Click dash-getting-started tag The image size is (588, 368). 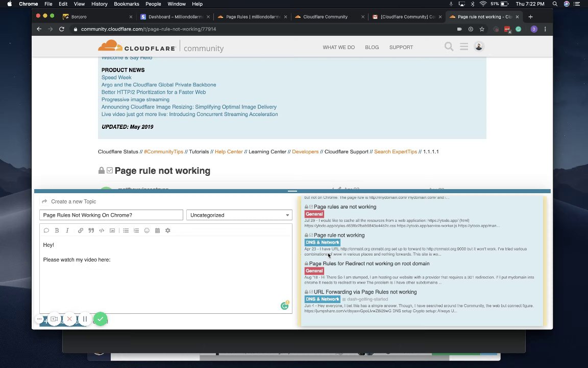(367, 300)
